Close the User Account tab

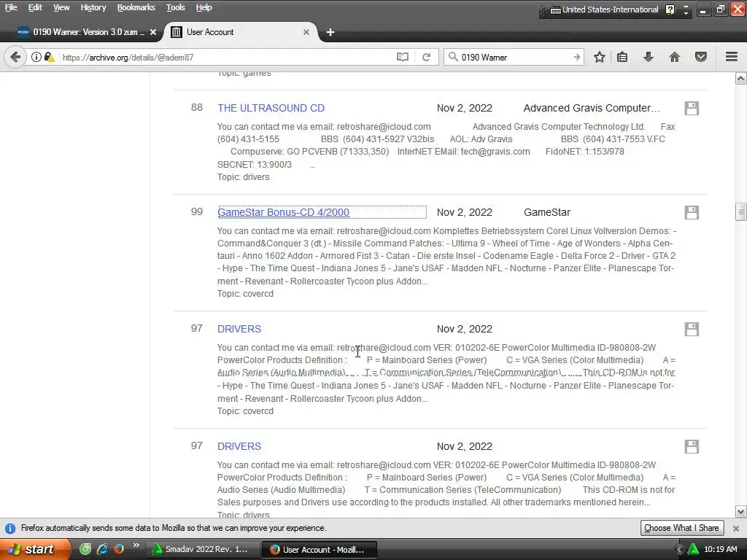coord(306,32)
